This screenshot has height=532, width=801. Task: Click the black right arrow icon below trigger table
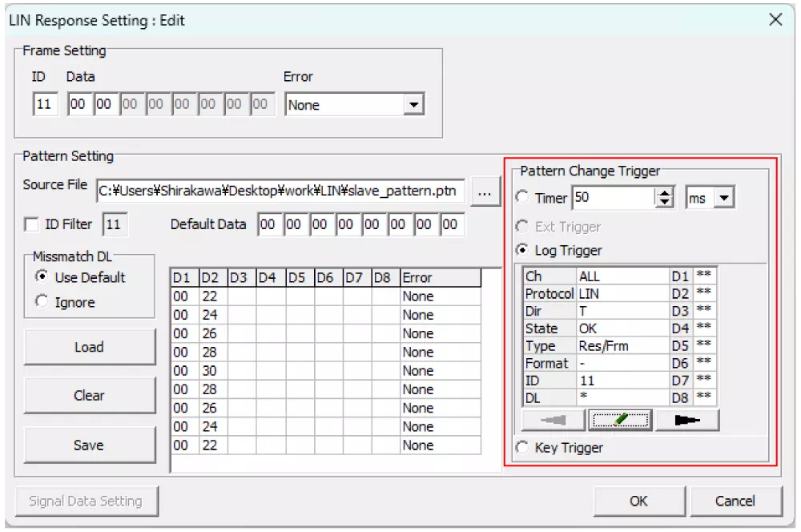687,419
